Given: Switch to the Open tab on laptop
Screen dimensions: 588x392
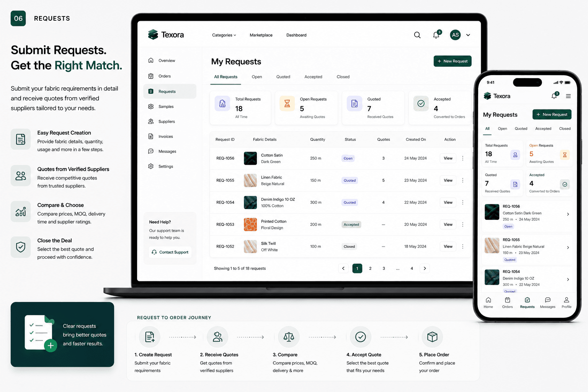Looking at the screenshot, I should click(257, 77).
